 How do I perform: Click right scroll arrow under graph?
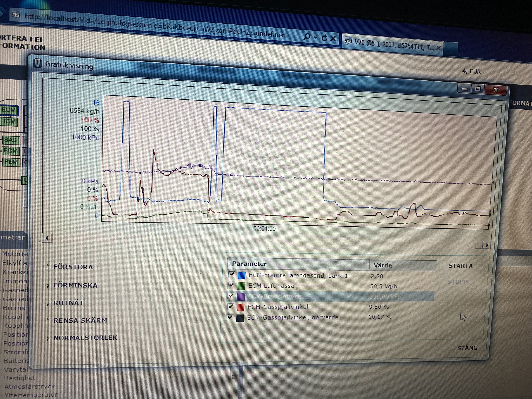tap(487, 245)
